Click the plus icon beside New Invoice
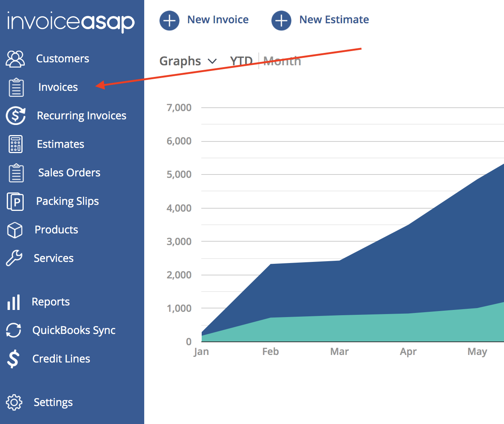The image size is (504, 424). click(x=169, y=20)
